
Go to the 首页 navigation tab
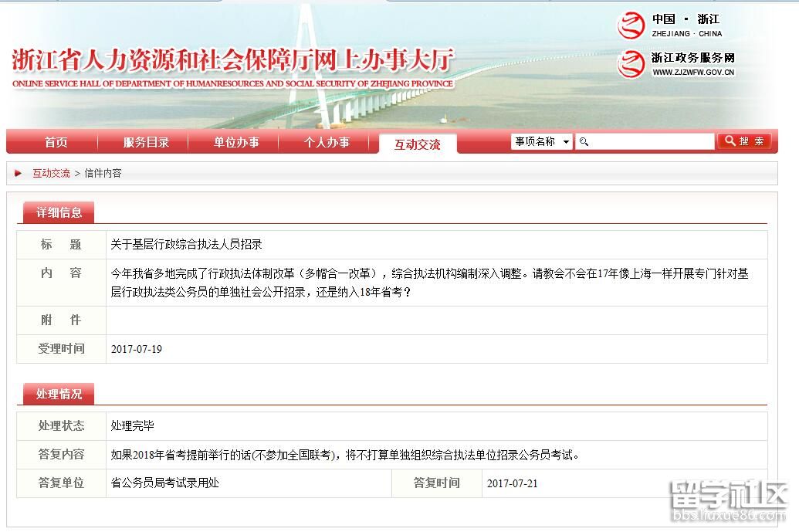(56, 143)
